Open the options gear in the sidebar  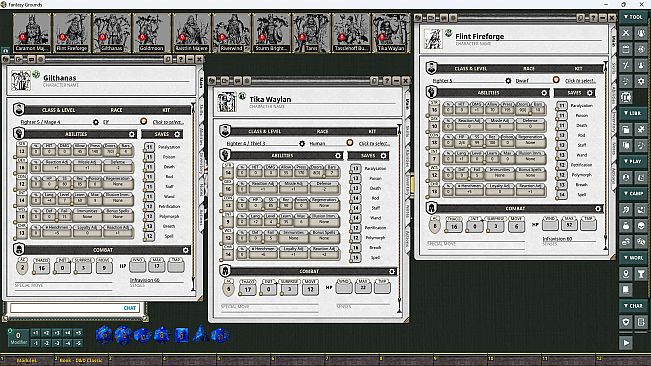641,81
